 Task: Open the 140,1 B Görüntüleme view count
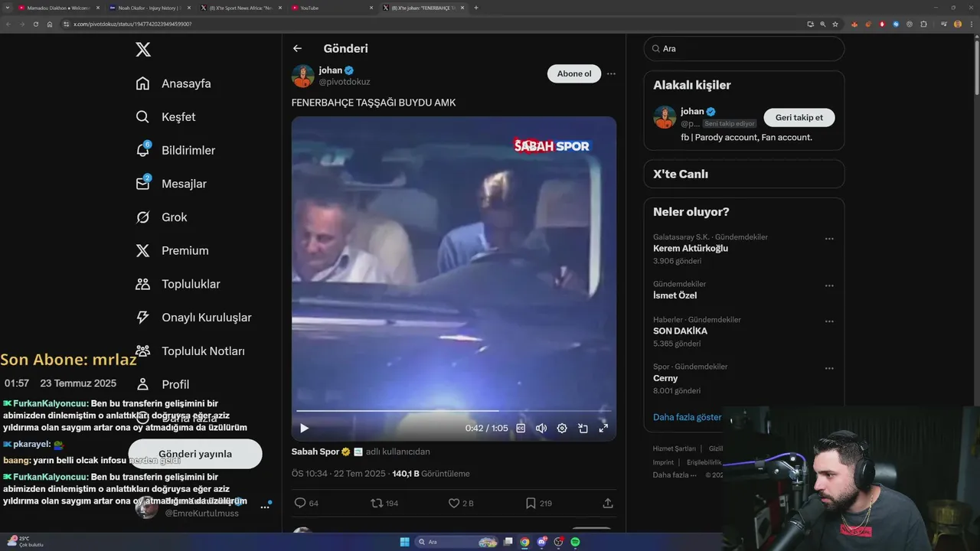(x=431, y=474)
